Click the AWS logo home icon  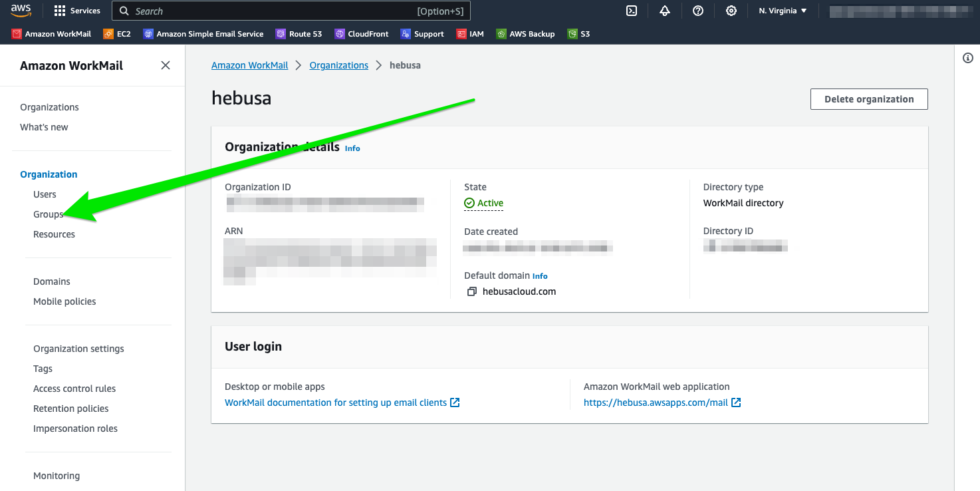(21, 11)
